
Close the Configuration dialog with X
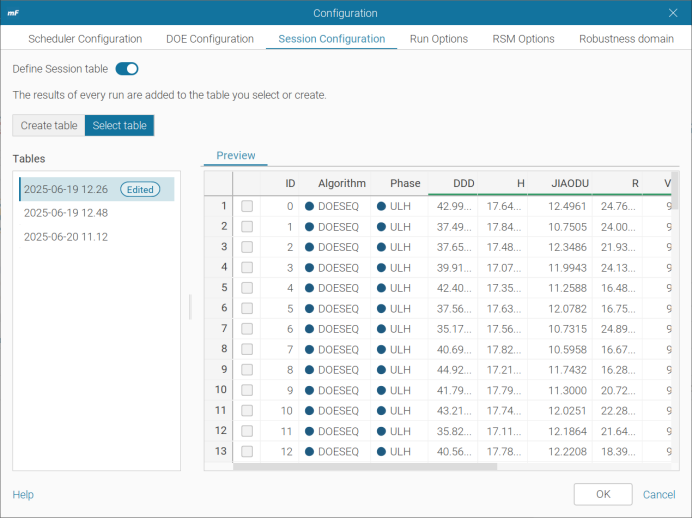click(x=673, y=13)
